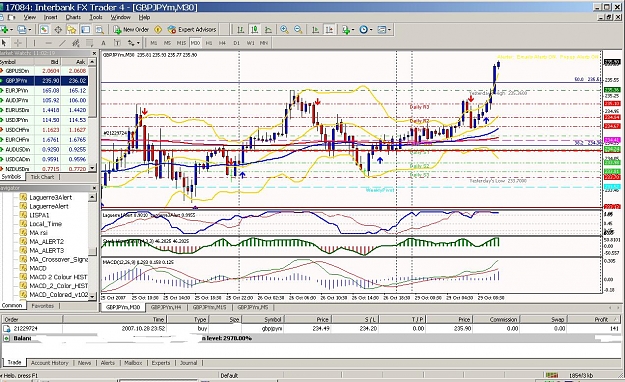Open the Indicators list dropdown

347,30
